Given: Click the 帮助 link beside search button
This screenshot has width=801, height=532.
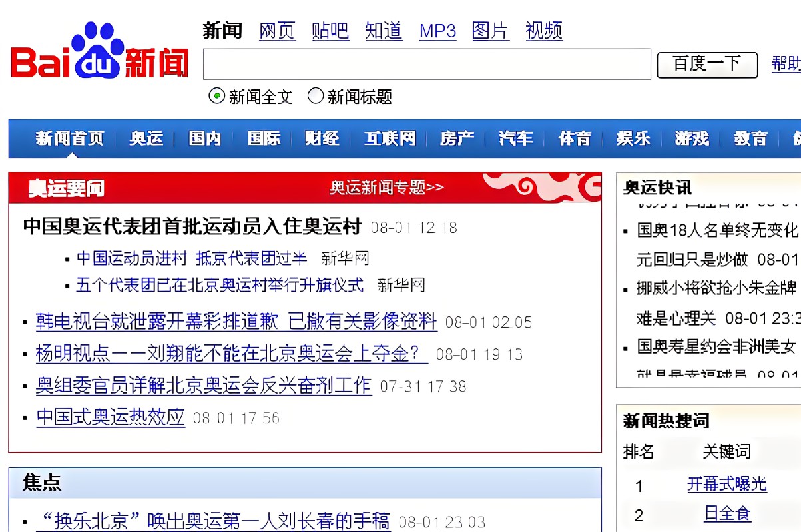Looking at the screenshot, I should [x=786, y=64].
